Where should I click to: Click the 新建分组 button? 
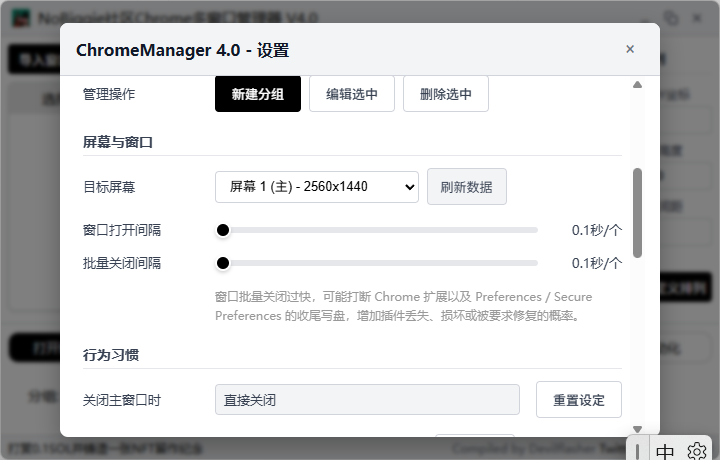258,94
